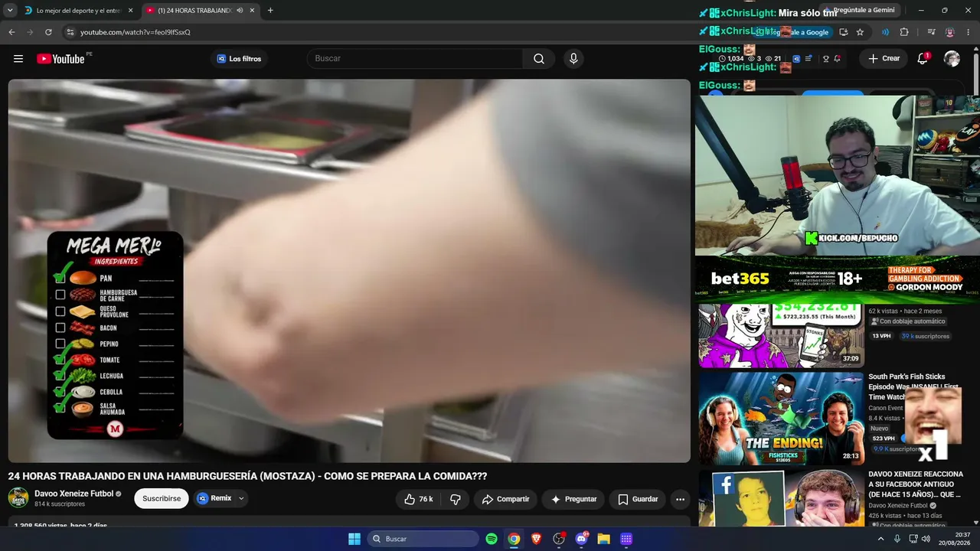
Task: Open the Windows Start menu
Action: coord(354,539)
